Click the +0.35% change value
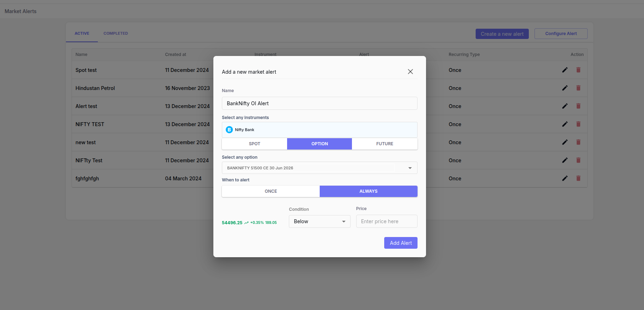This screenshot has height=310, width=644. point(257,223)
